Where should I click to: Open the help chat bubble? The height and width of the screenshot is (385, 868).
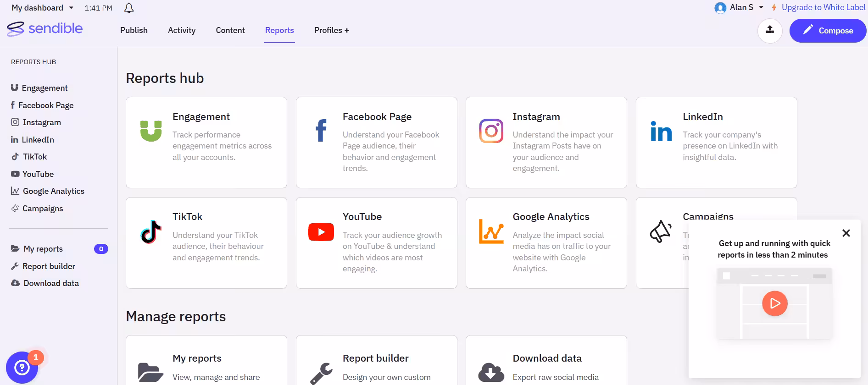point(22,367)
